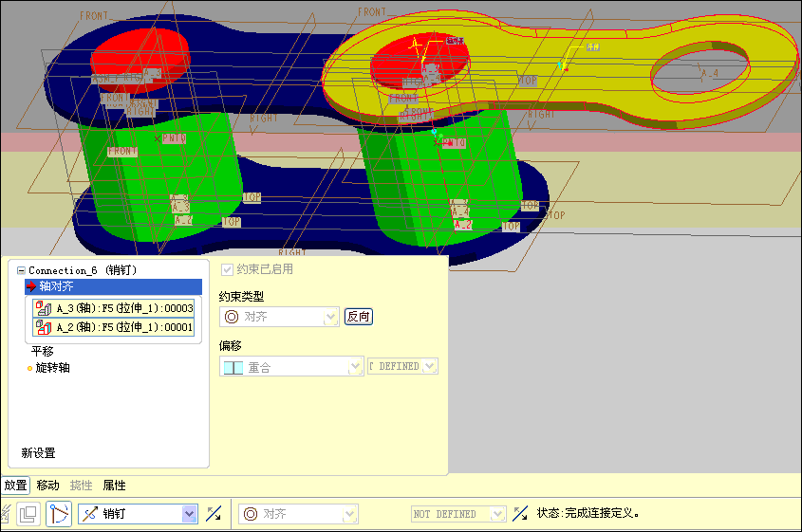802x532 pixels.
Task: Switch to the 移动 tab
Action: pos(48,485)
